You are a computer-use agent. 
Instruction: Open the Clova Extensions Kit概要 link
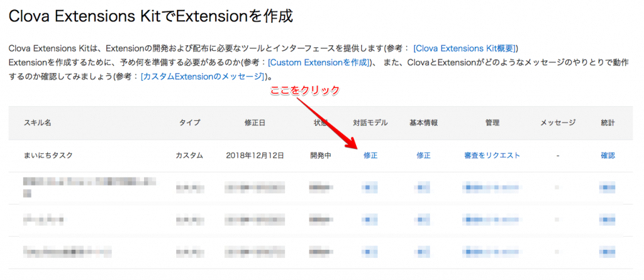pyautogui.click(x=465, y=48)
